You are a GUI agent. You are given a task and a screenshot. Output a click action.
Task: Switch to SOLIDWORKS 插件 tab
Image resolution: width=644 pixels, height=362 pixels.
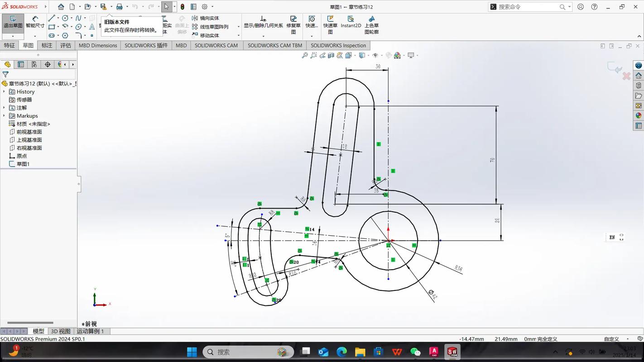coord(146,45)
